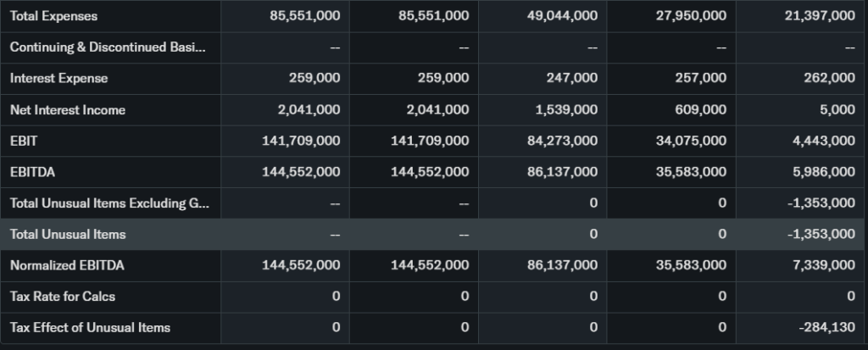Click the Net Interest Income label
The width and height of the screenshot is (868, 350).
(x=67, y=109)
